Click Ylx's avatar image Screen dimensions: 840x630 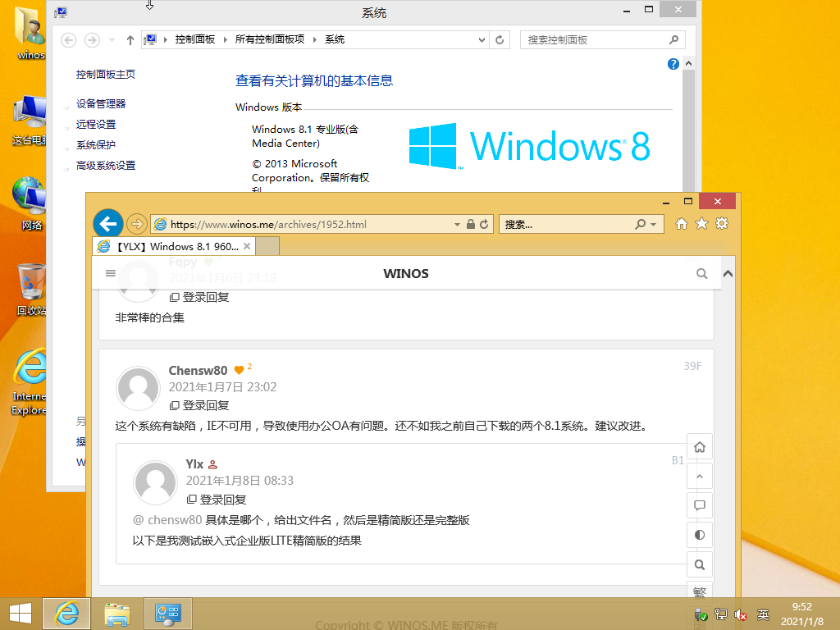coord(155,482)
